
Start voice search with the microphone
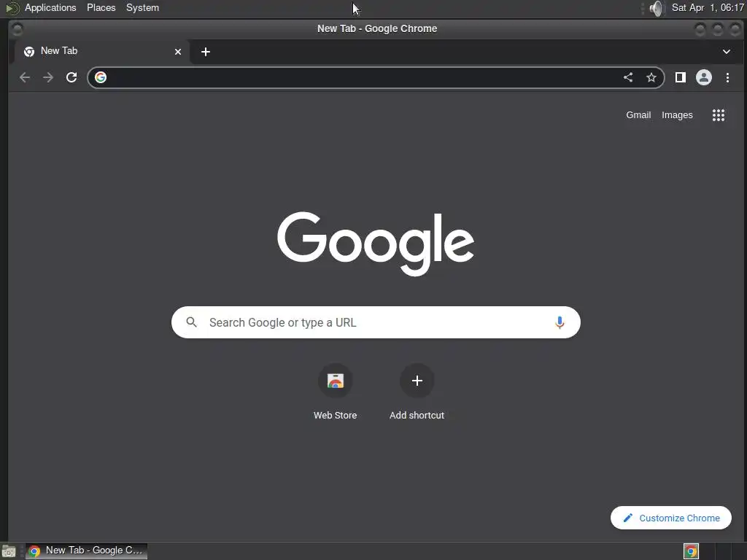tap(560, 322)
